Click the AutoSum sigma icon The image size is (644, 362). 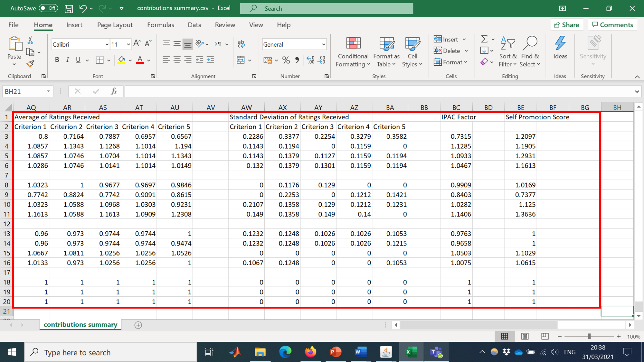pos(484,39)
